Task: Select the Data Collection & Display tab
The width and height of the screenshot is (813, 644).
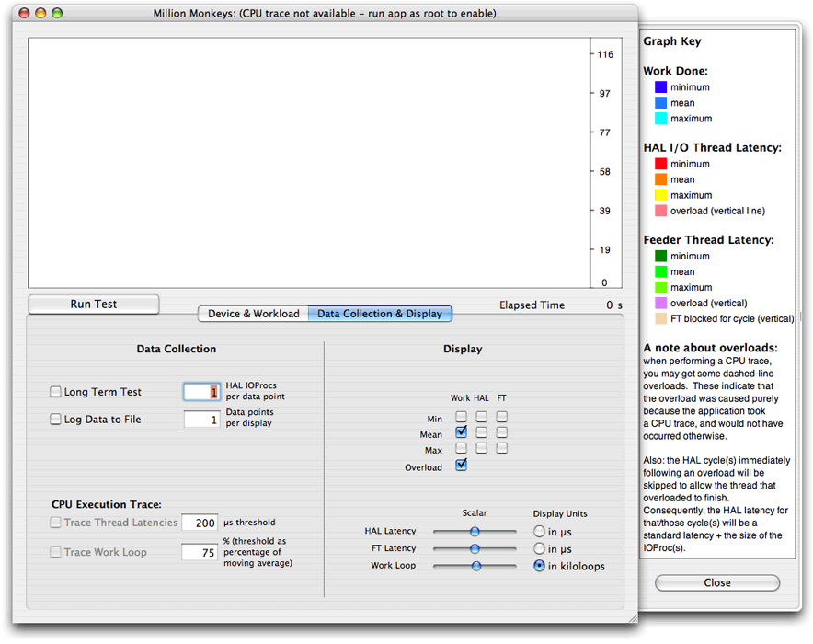Action: pos(380,313)
